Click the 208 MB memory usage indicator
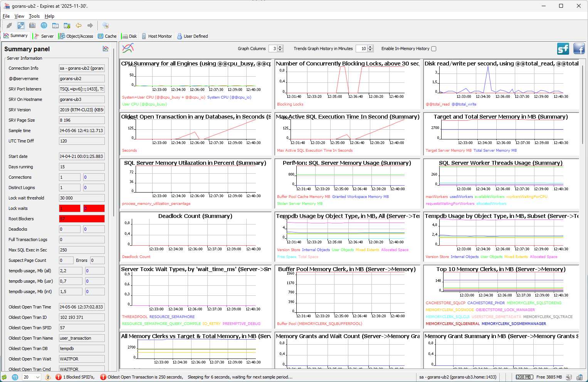 524,377
